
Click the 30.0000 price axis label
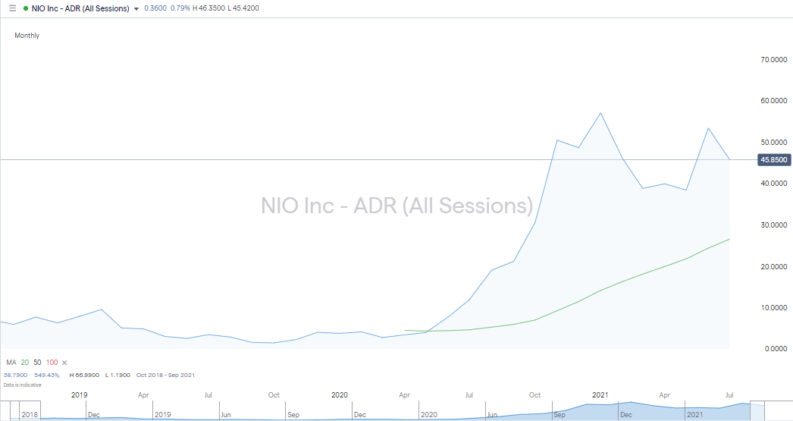774,225
